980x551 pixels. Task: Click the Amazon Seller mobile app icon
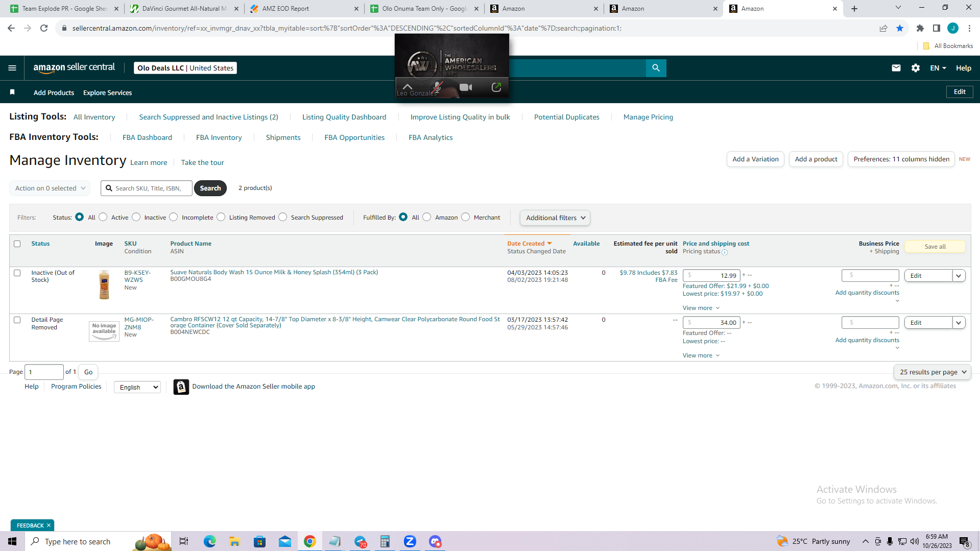click(181, 387)
